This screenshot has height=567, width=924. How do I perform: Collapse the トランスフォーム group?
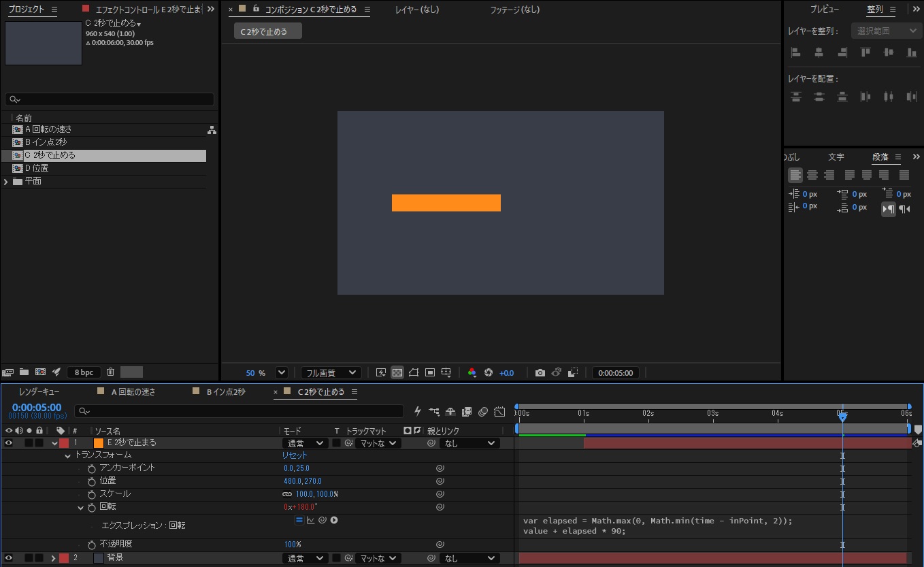tap(67, 455)
